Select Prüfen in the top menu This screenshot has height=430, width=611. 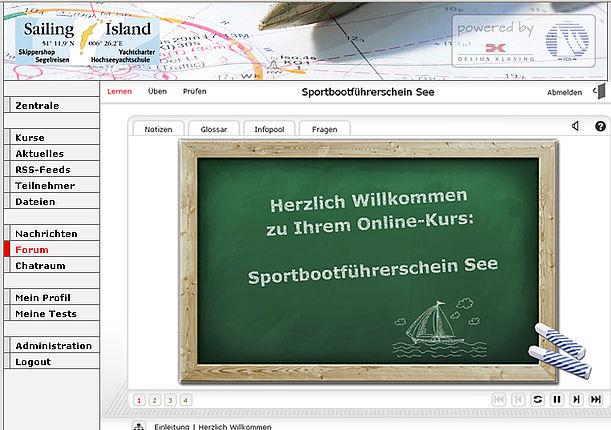[x=194, y=92]
